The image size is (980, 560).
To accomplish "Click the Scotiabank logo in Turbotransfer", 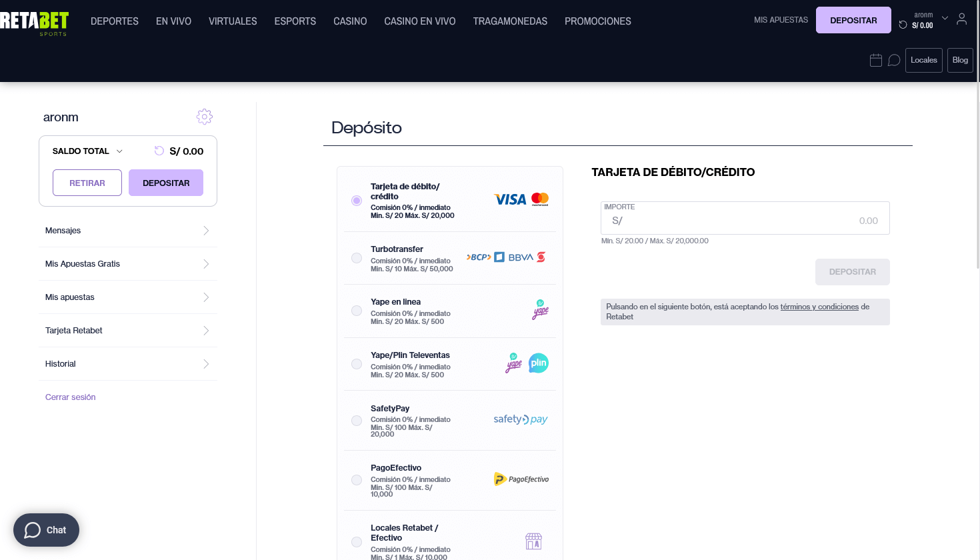I will [541, 257].
